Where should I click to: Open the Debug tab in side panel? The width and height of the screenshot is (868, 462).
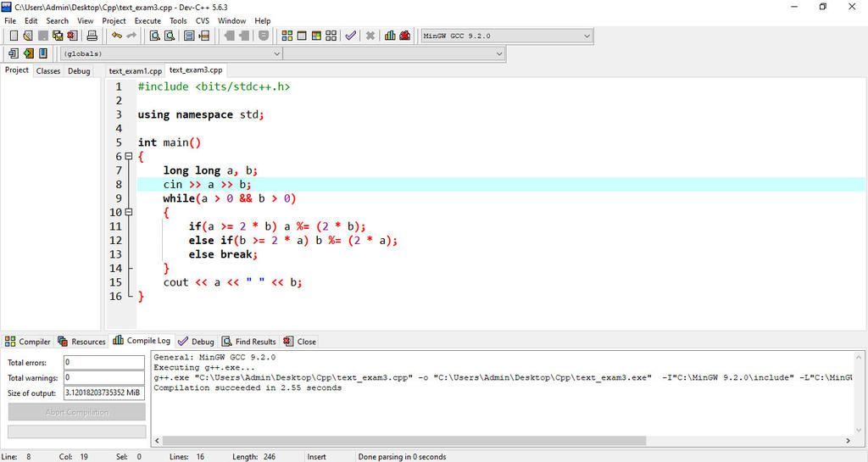point(79,71)
